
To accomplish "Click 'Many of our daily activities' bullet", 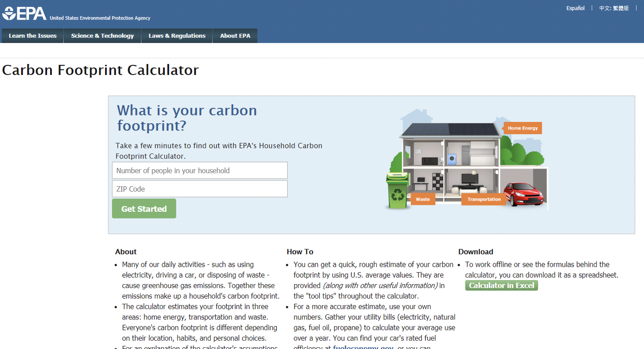I will (x=200, y=280).
